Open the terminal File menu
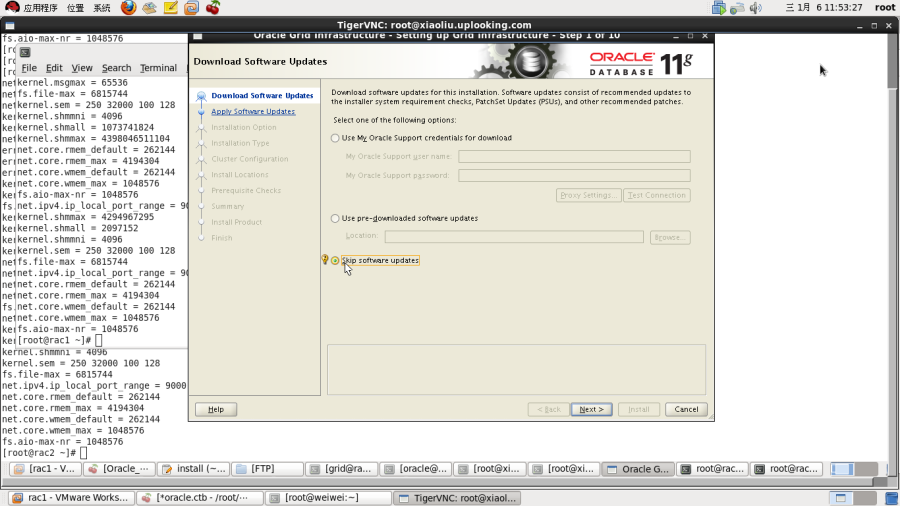 tap(29, 68)
